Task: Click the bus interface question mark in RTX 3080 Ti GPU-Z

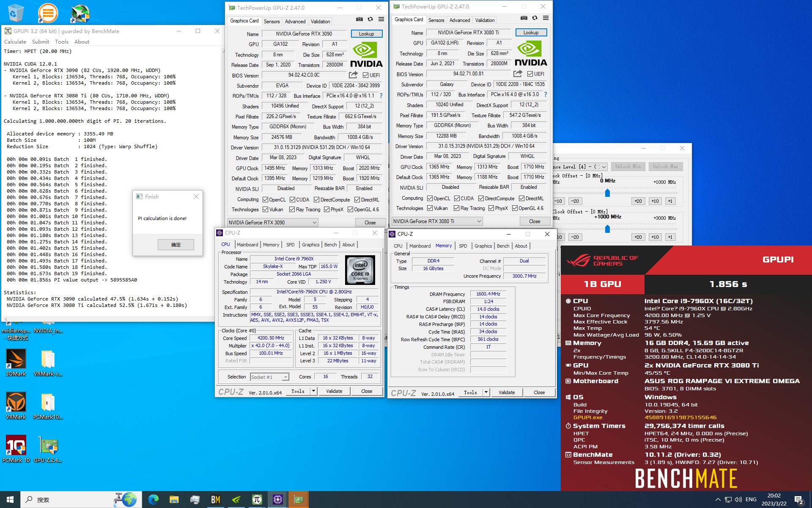Action: (546, 94)
